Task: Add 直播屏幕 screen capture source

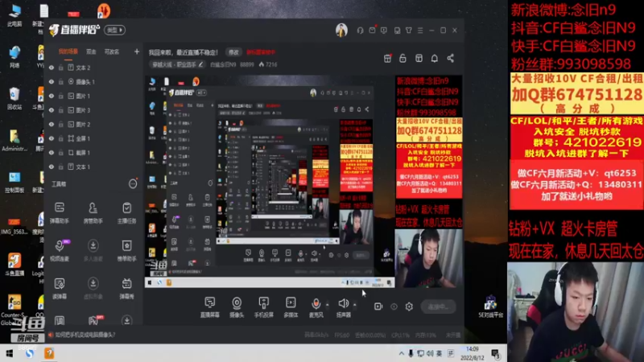Action: pos(210,307)
